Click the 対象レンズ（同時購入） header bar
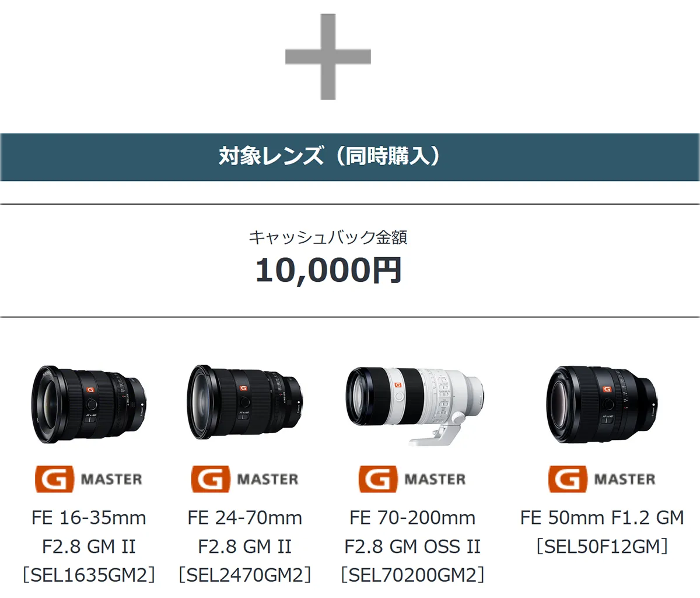The height and width of the screenshot is (598, 700). click(x=350, y=157)
